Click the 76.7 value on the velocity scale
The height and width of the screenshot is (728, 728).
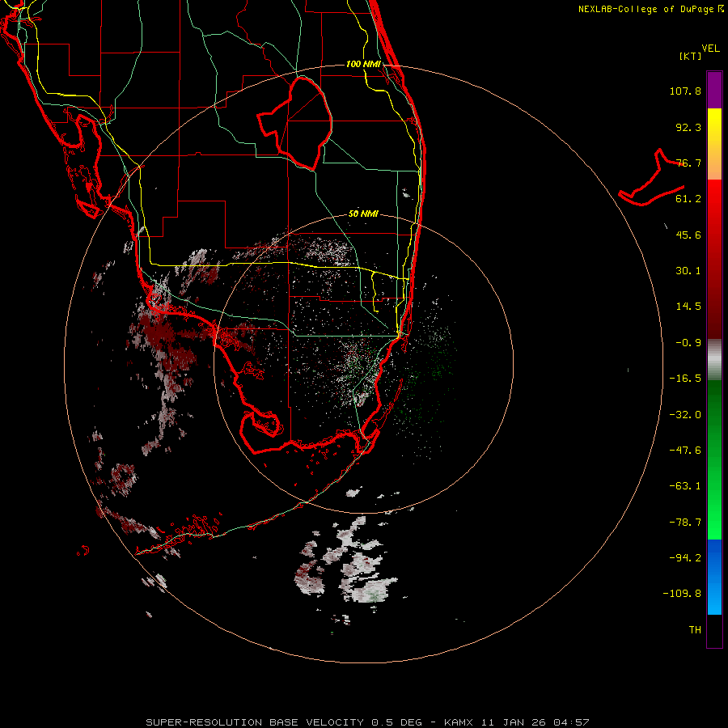(x=688, y=163)
